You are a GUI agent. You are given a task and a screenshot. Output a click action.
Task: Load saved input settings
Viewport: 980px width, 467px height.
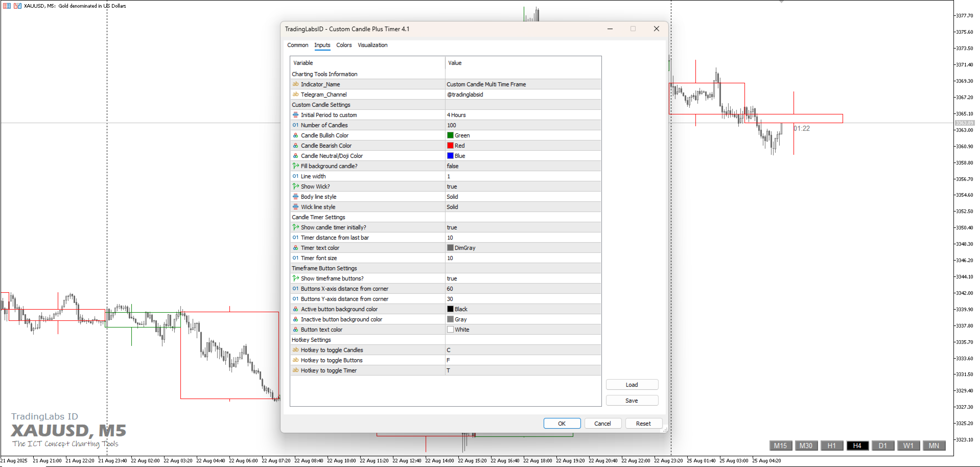(632, 385)
